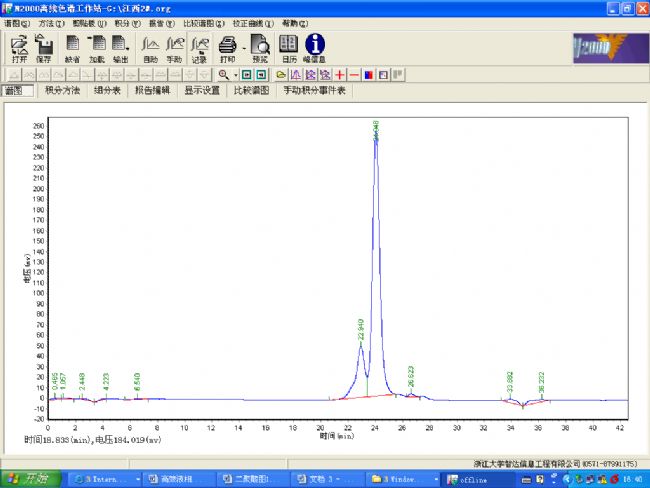Click the red minus toolbar button

click(354, 75)
